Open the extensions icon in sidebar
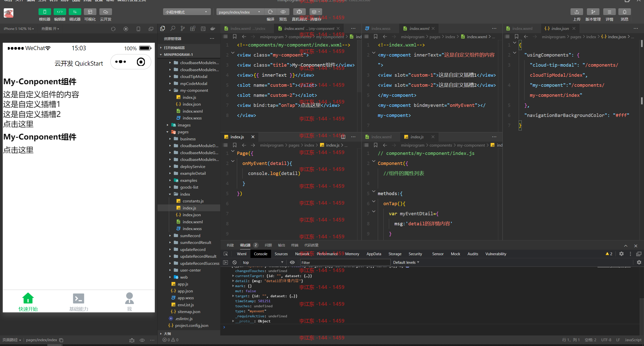 (193, 29)
